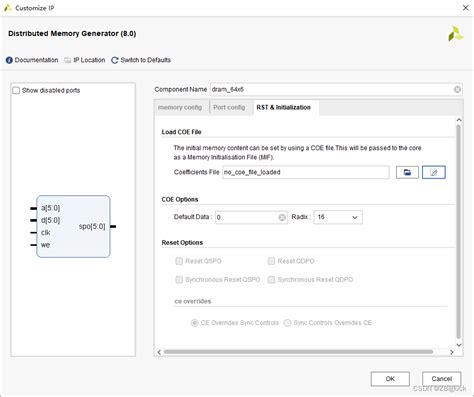Open the Radix dropdown
Image resolution: width=474 pixels, height=397 pixels.
[x=338, y=217]
